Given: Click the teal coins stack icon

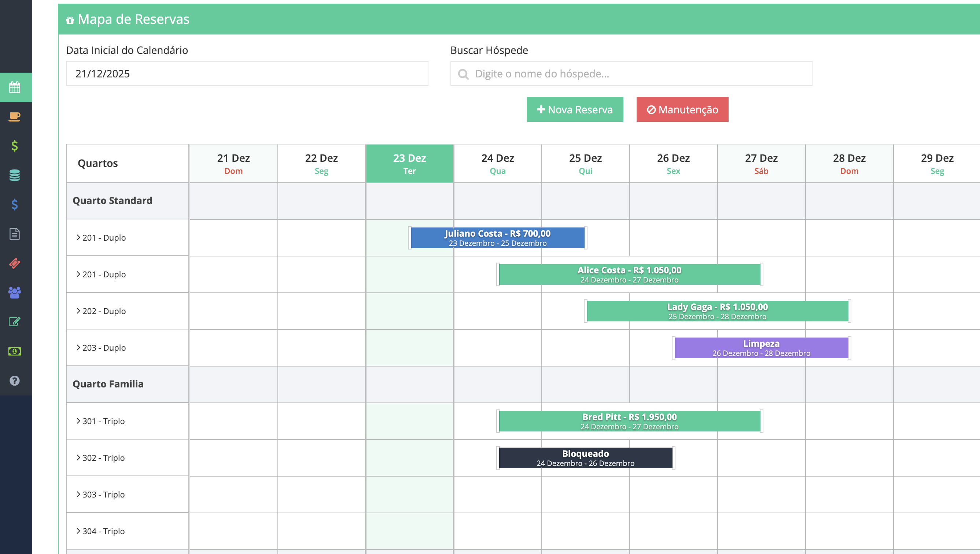Looking at the screenshot, I should click(14, 175).
